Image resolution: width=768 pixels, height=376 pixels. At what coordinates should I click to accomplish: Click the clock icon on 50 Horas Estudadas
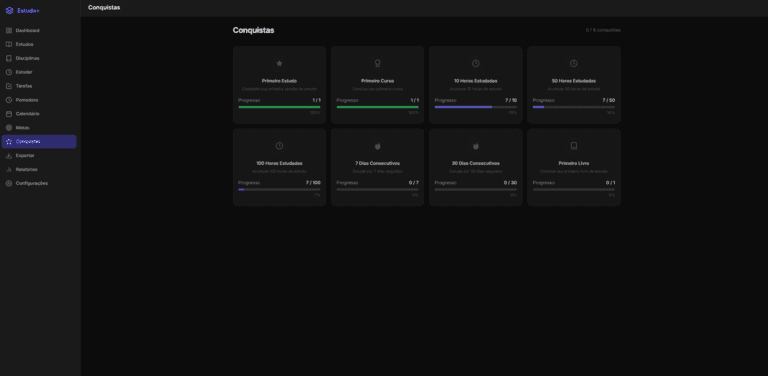point(574,63)
